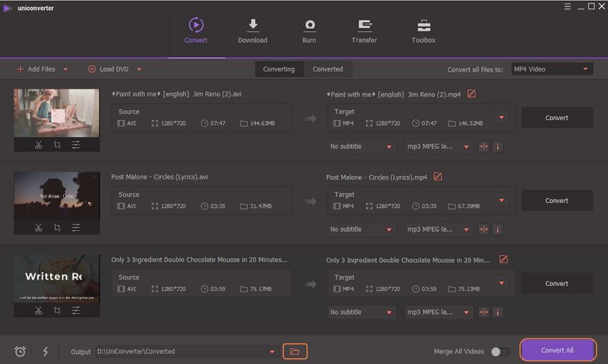Select the target size 67.39MB
This screenshot has height=364, width=608.
[x=469, y=206]
